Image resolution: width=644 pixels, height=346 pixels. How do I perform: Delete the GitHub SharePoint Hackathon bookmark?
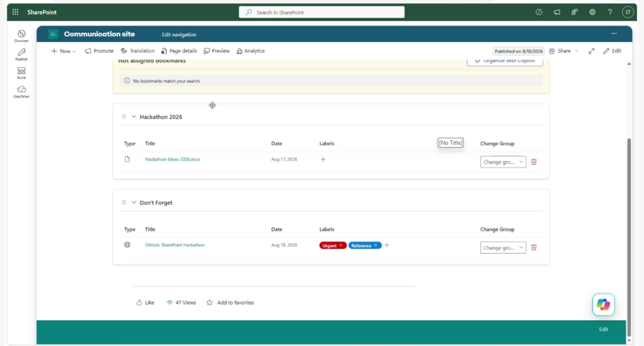click(x=533, y=247)
